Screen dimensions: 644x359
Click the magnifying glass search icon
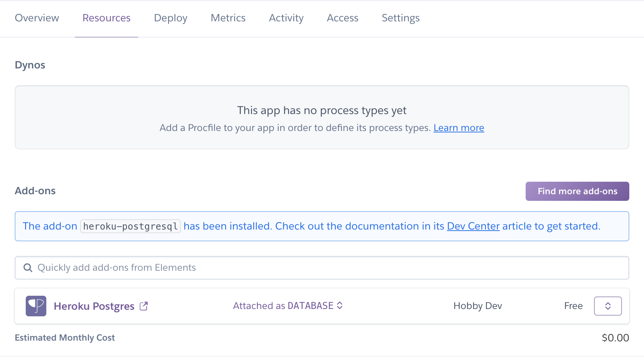(x=28, y=268)
